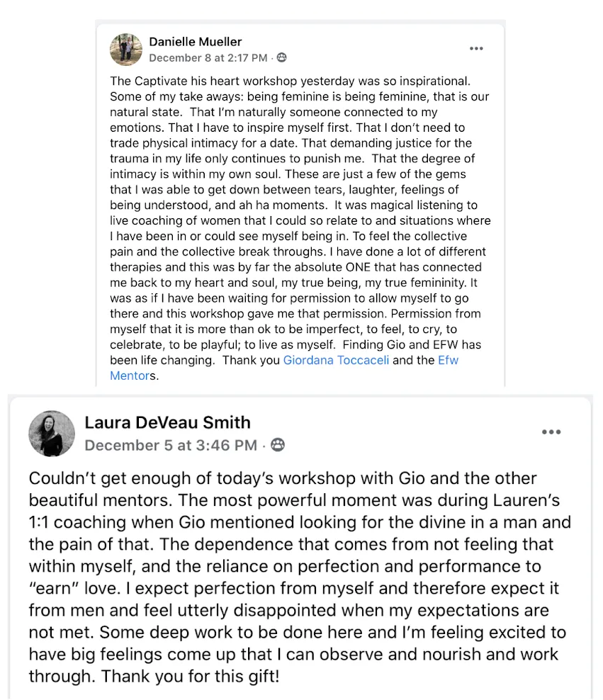
Task: Click the group privacy icon on Laura's post
Action: click(278, 445)
